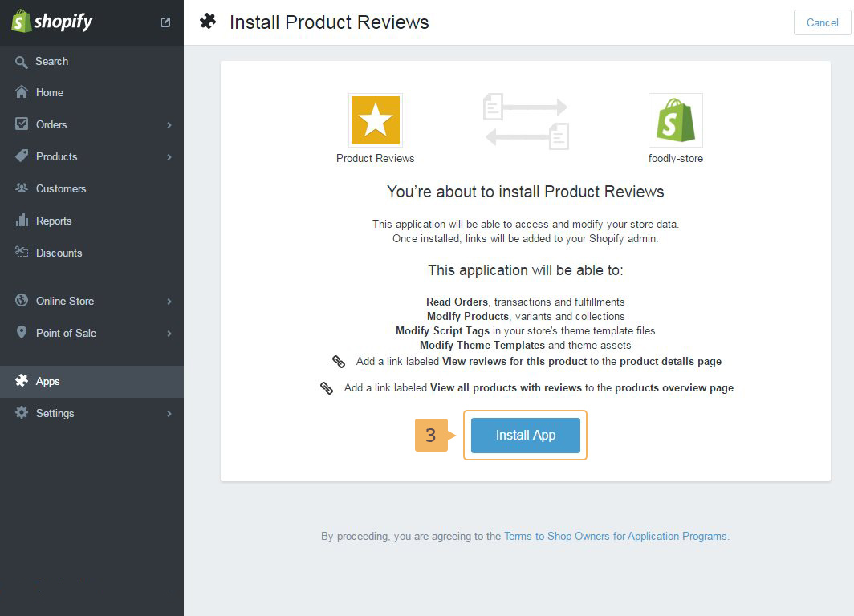Click the Home house icon
854x616 pixels.
pos(22,92)
